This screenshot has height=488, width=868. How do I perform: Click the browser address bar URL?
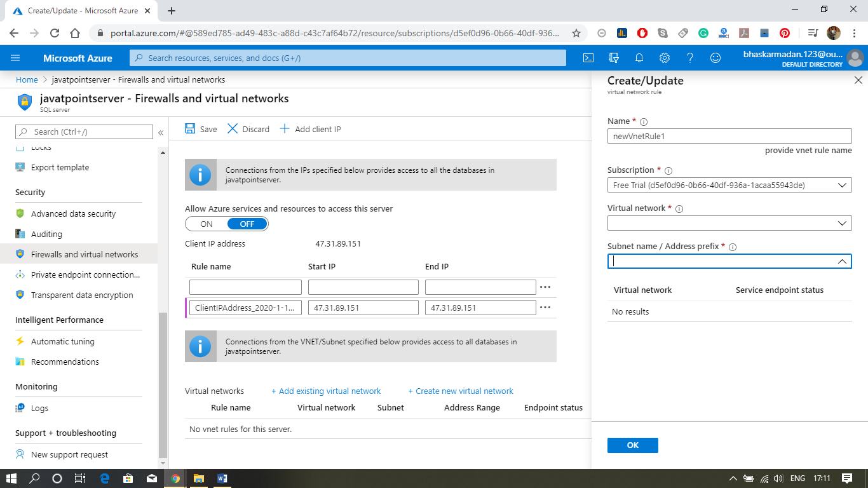pyautogui.click(x=336, y=33)
